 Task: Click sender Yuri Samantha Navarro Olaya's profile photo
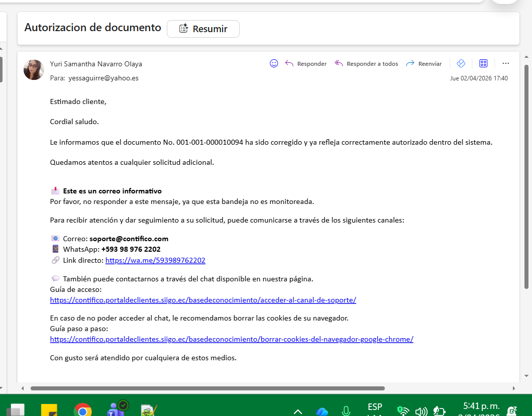[34, 70]
